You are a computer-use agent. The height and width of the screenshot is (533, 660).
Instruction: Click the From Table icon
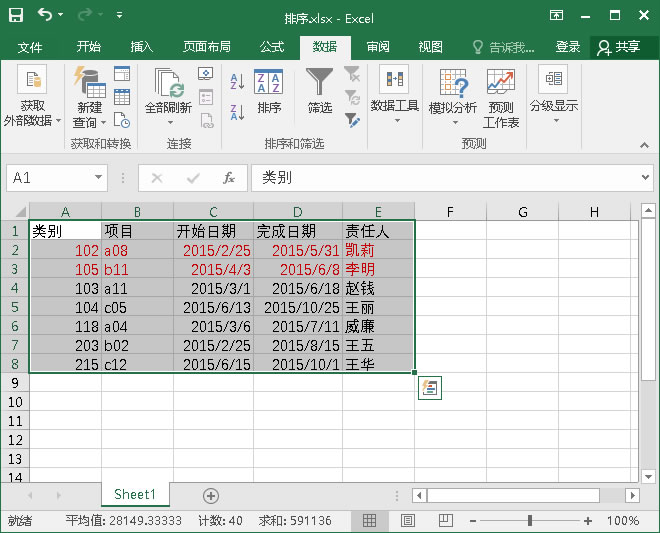coord(122,97)
